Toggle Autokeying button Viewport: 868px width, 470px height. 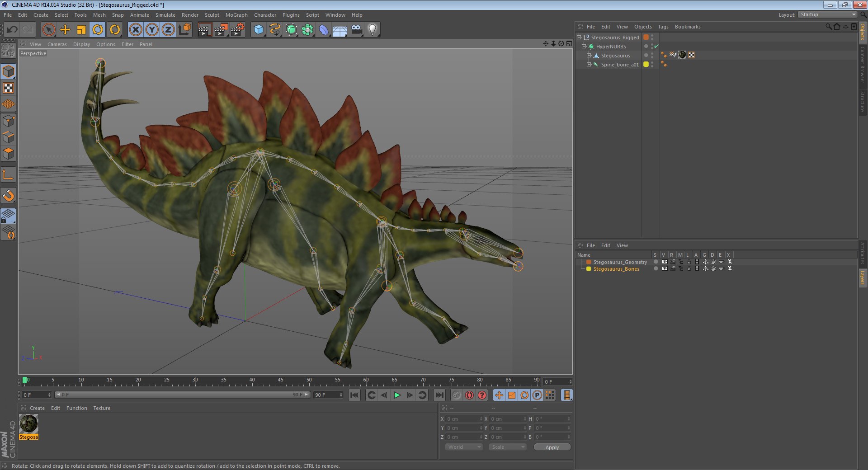coord(469,395)
